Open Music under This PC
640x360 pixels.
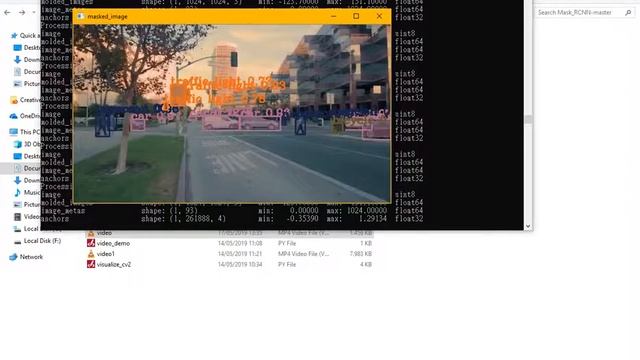[27, 192]
